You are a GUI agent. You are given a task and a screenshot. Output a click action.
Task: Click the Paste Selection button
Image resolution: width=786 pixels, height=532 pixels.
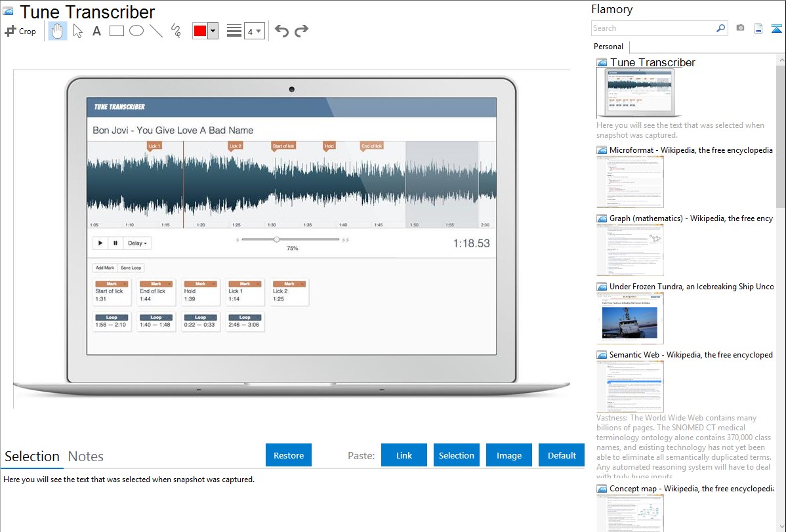tap(456, 455)
